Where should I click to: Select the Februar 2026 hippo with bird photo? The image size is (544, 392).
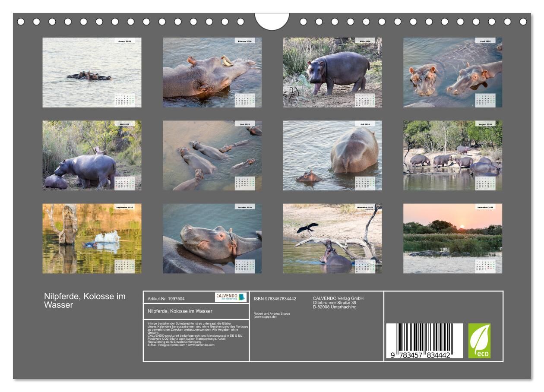pos(212,72)
